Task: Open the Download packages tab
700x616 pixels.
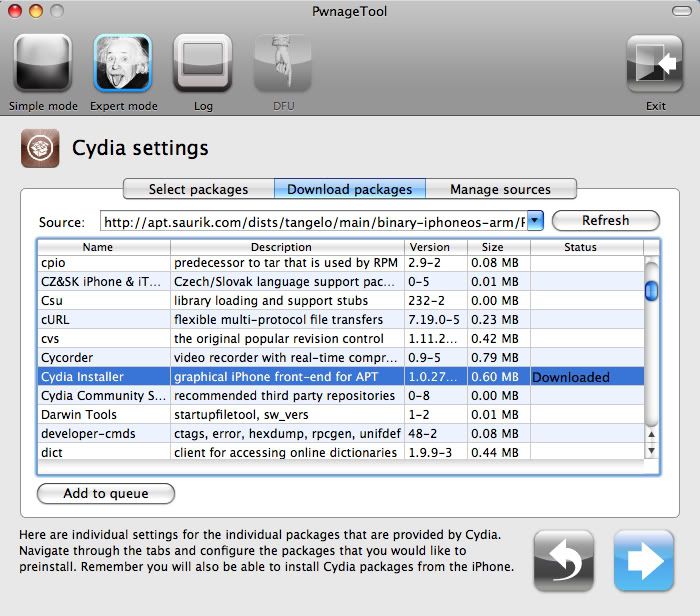Action: 350,189
